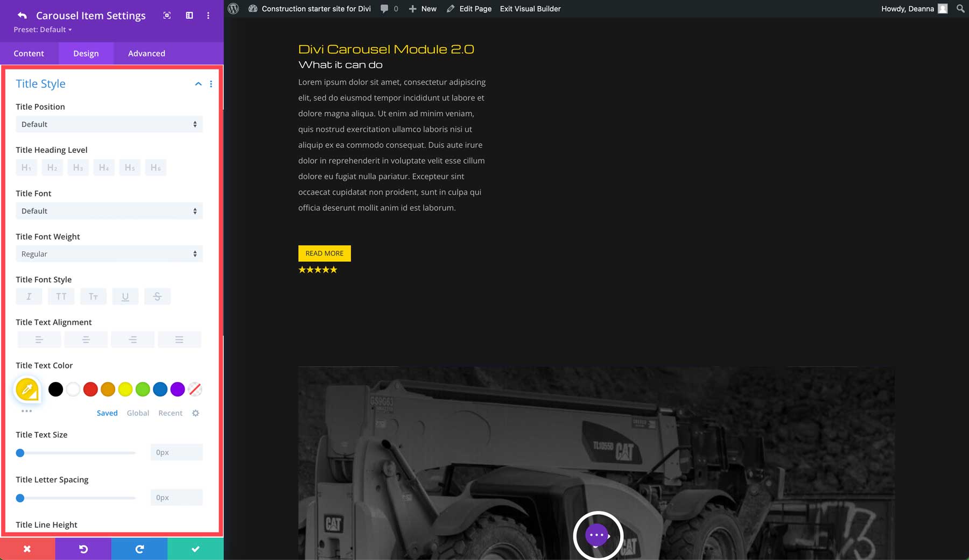Open the Title Font Weight dropdown

[109, 254]
